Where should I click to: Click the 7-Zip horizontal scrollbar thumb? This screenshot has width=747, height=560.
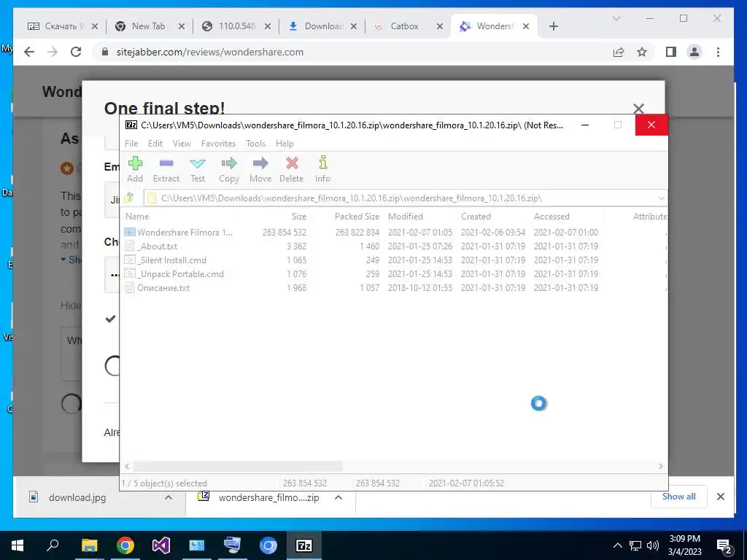[x=237, y=466]
